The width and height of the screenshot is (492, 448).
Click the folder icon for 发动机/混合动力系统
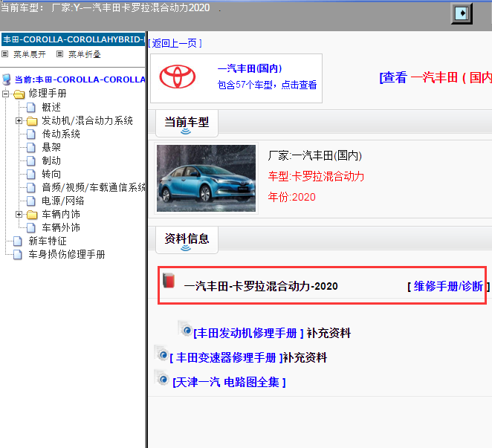coord(32,121)
